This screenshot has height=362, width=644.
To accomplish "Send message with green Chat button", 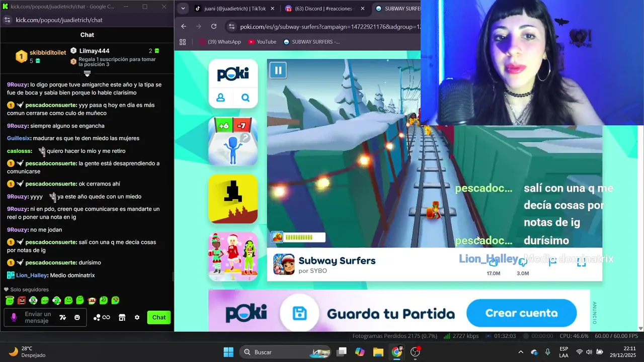I will (159, 317).
